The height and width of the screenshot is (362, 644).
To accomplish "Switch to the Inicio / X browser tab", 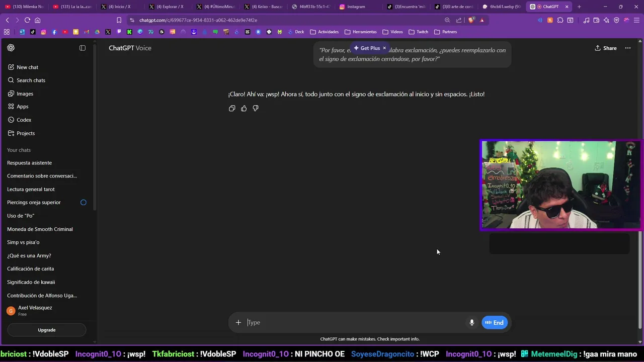I will click(119, 7).
